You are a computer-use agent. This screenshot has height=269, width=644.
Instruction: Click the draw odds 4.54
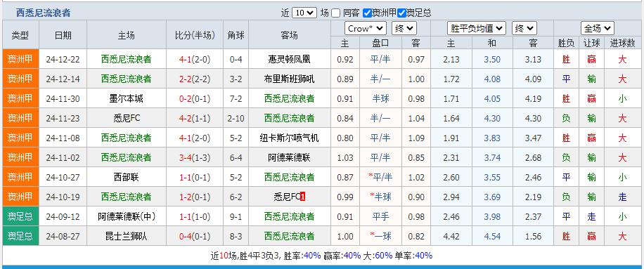click(492, 236)
